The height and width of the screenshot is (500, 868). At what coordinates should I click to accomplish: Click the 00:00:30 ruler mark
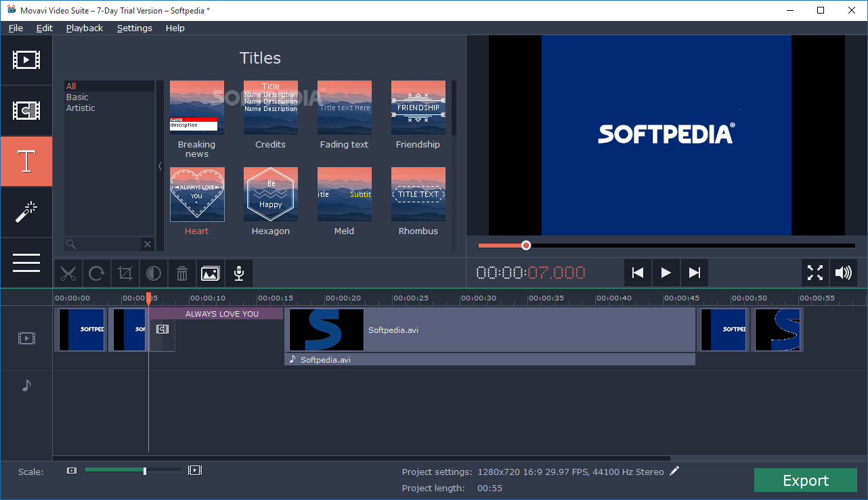pyautogui.click(x=478, y=298)
